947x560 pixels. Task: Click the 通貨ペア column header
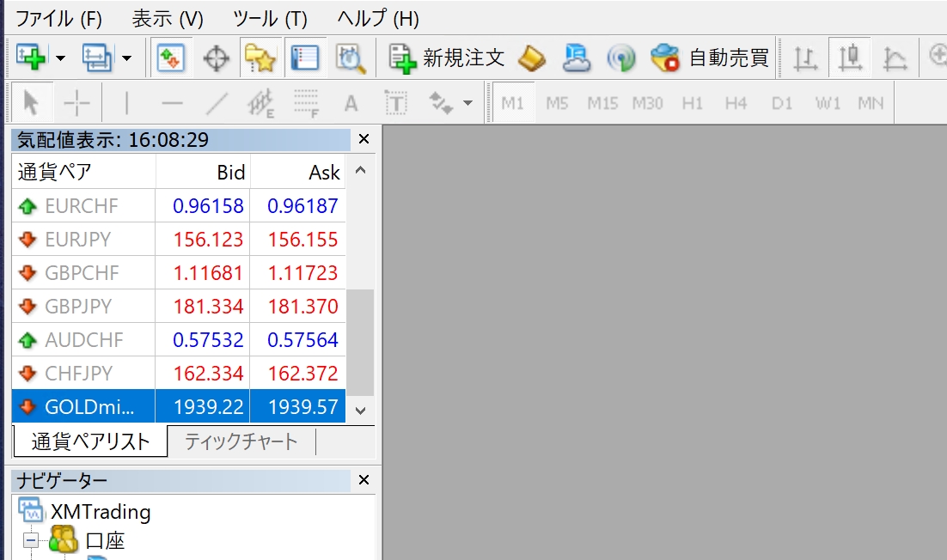coord(83,172)
